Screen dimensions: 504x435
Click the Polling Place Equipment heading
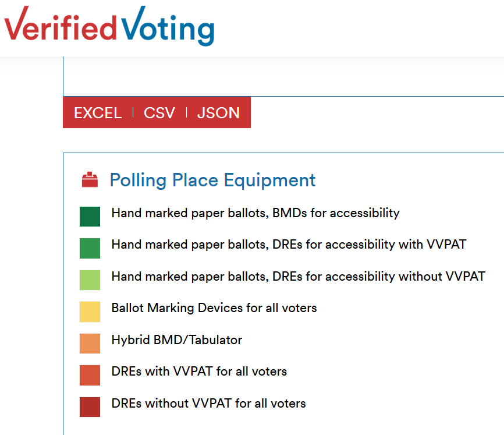(x=212, y=180)
